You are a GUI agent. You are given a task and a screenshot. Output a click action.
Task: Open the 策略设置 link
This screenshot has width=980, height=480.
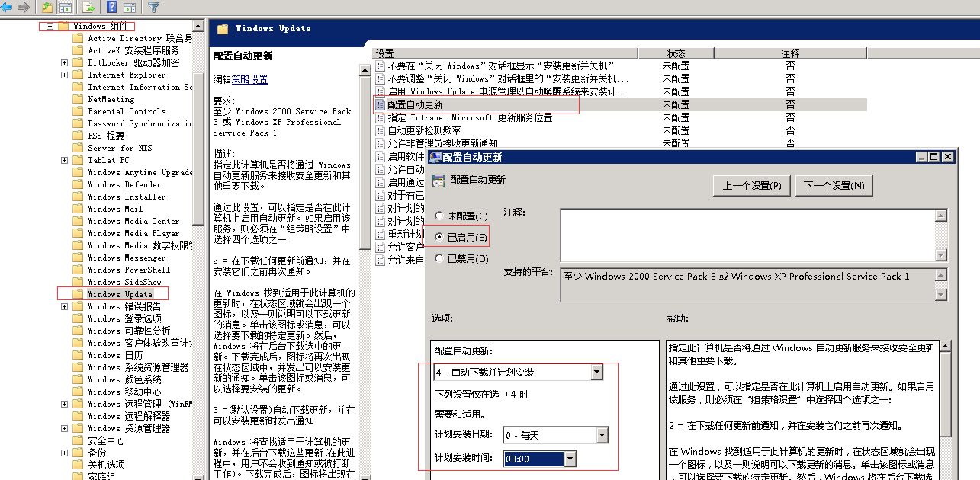pyautogui.click(x=250, y=79)
